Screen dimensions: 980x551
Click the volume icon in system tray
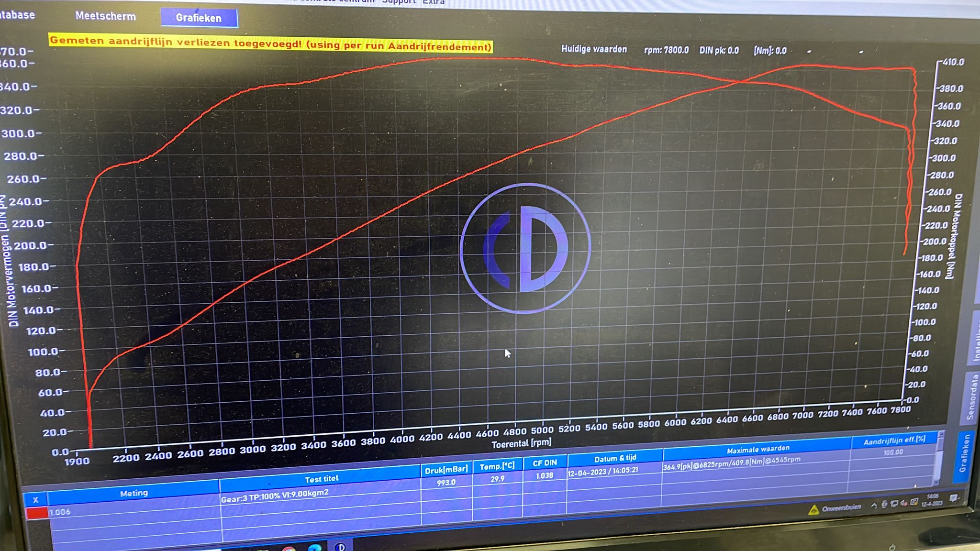(x=903, y=503)
